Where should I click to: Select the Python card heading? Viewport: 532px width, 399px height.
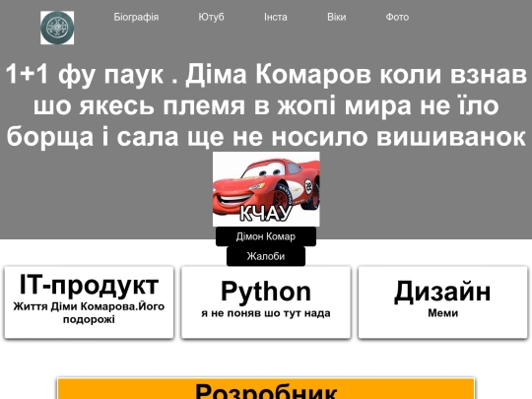tap(266, 291)
